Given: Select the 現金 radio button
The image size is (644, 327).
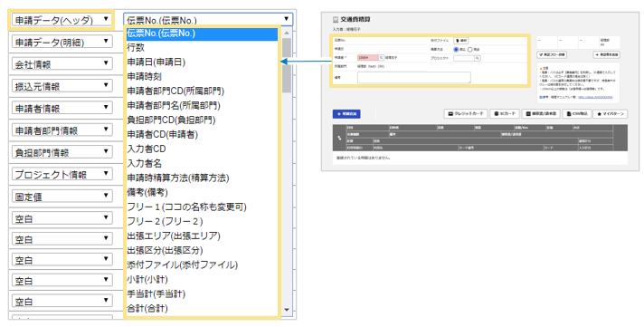Looking at the screenshot, I should click(x=469, y=49).
